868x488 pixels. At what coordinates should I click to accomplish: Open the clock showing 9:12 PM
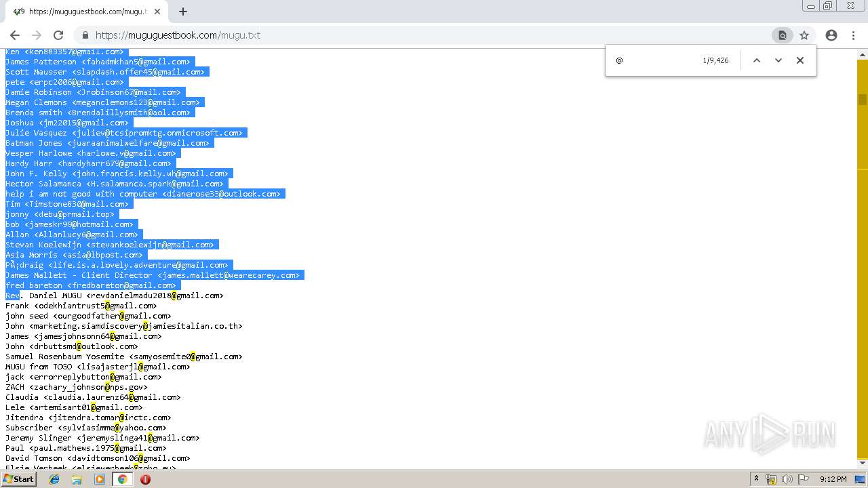coord(833,479)
